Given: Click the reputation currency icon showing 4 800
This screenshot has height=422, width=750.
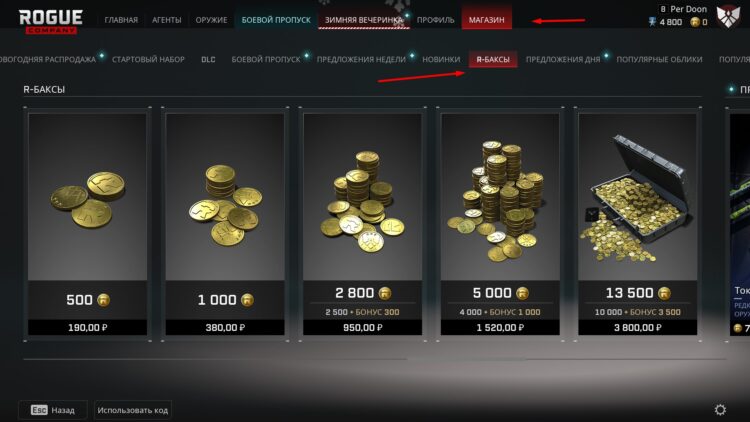Looking at the screenshot, I should (x=652, y=22).
